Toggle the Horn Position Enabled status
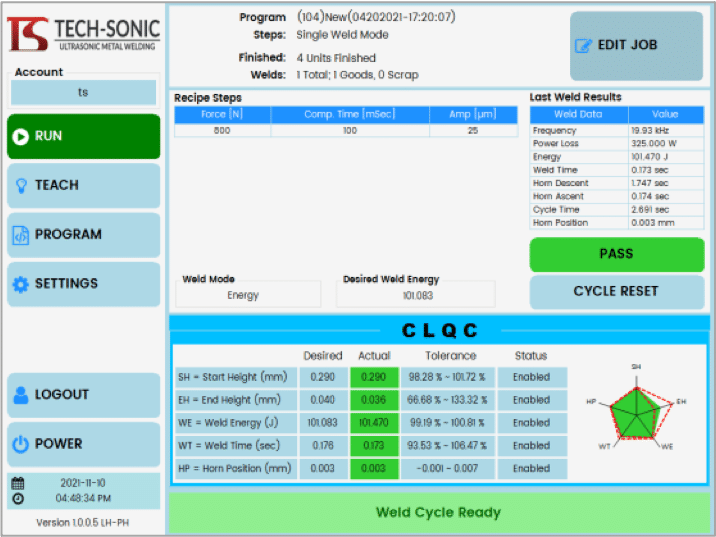Viewport: 716px width, 537px height. 531,468
